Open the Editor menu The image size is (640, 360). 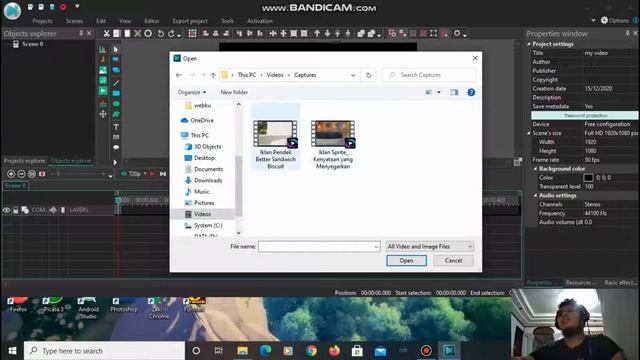tap(152, 21)
